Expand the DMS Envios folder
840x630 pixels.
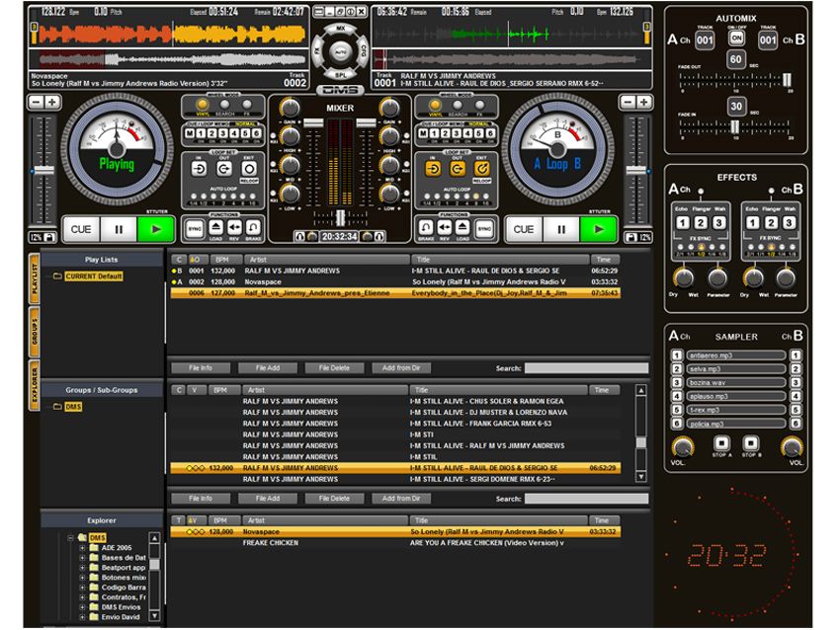[x=82, y=607]
